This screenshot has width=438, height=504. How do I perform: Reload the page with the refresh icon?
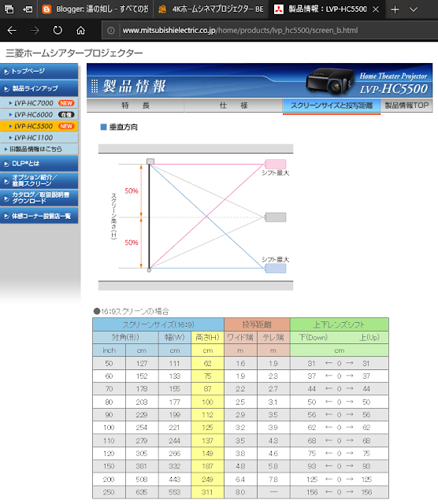coord(58,31)
